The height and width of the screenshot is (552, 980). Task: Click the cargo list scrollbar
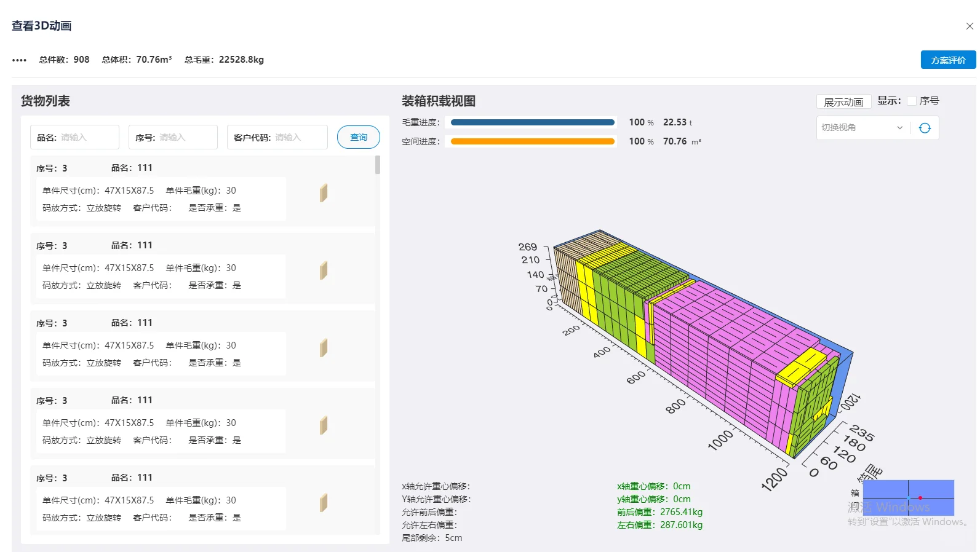[x=377, y=165]
